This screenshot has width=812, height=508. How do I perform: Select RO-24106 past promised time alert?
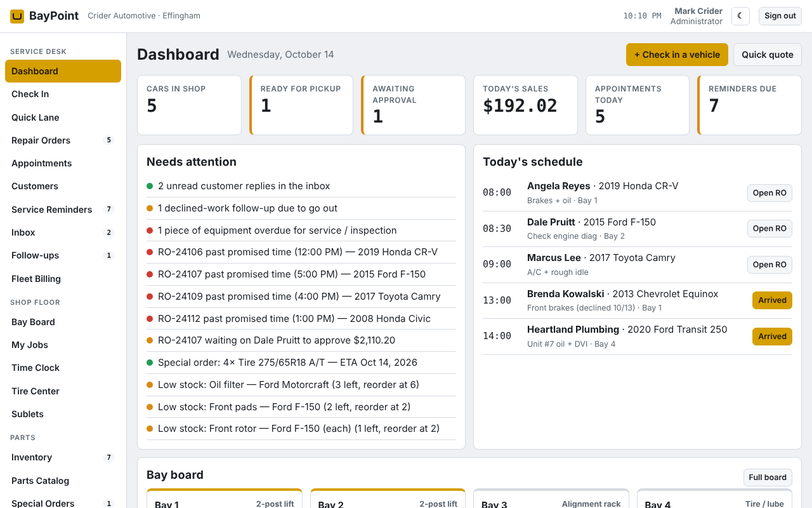(x=301, y=252)
